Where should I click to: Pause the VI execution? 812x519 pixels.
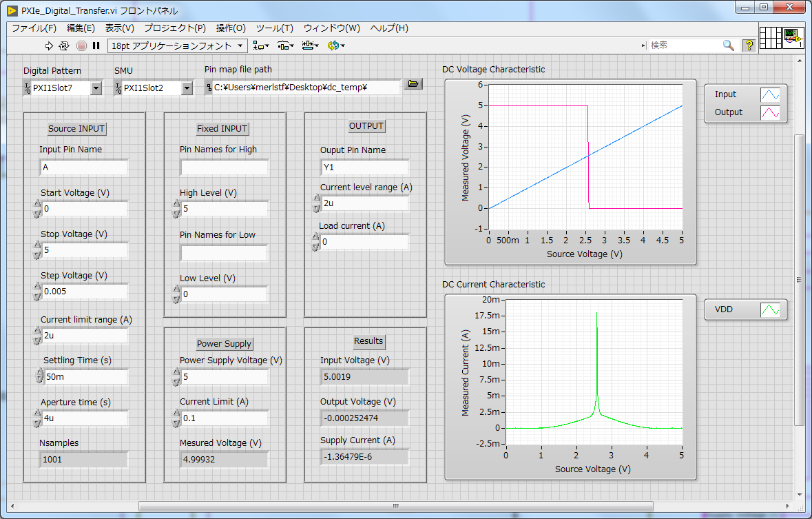coord(96,45)
